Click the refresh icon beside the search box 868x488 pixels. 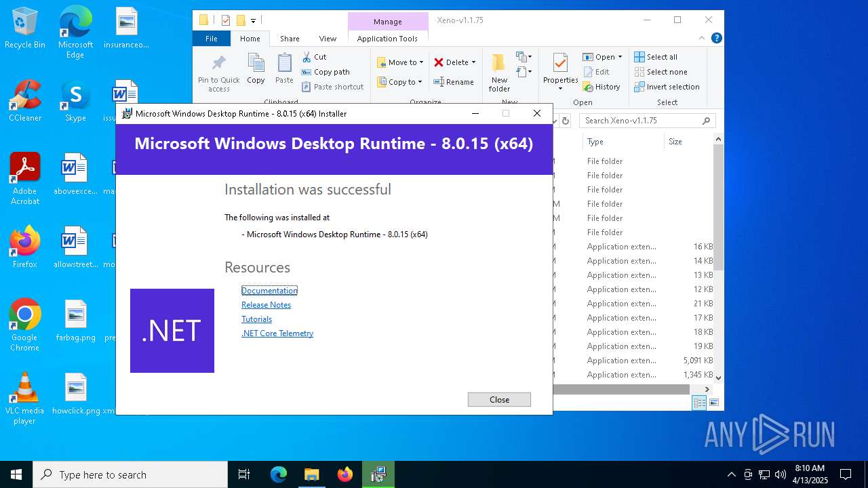(565, 121)
